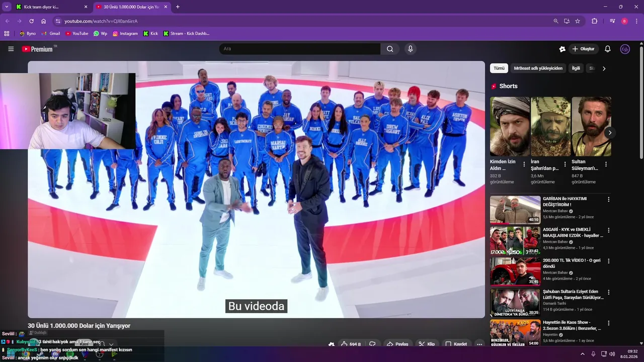The height and width of the screenshot is (362, 644).
Task: Reload the page with refresh icon
Action: tap(31, 21)
